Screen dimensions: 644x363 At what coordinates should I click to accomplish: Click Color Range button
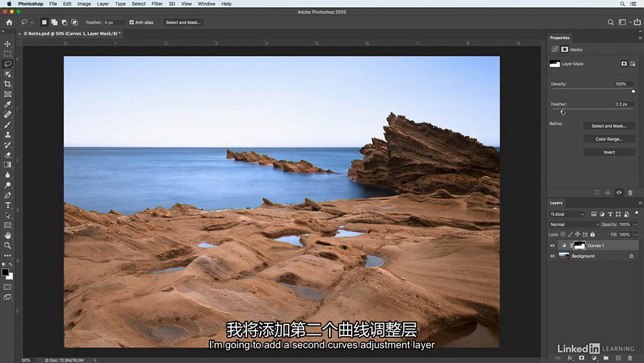tap(609, 139)
